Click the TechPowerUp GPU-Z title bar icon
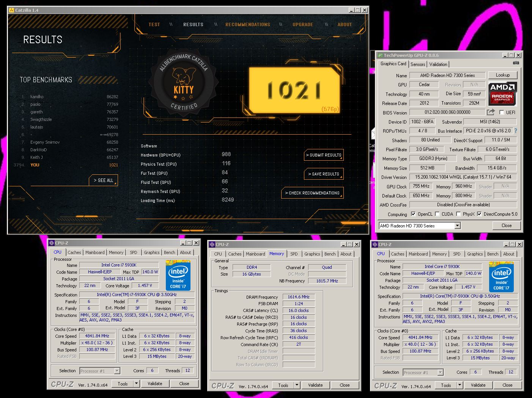The image size is (532, 398). pos(380,55)
